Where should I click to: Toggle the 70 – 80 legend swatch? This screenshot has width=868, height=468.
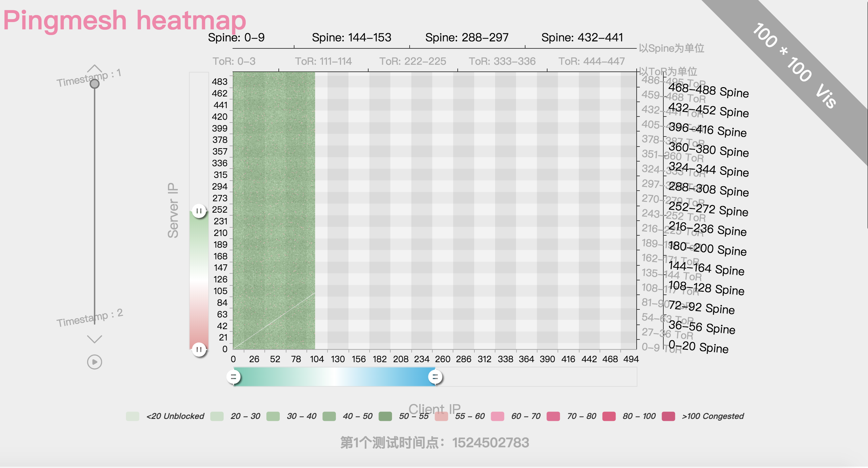pos(554,417)
